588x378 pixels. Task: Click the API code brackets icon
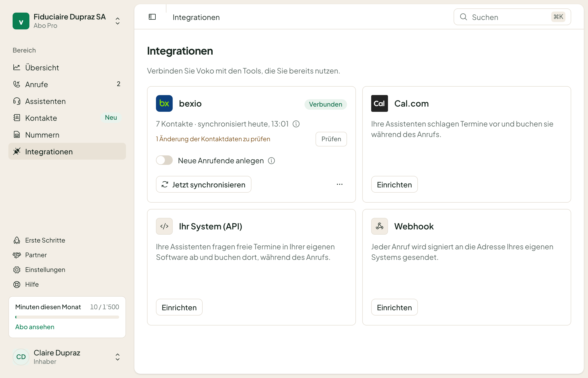[164, 226]
